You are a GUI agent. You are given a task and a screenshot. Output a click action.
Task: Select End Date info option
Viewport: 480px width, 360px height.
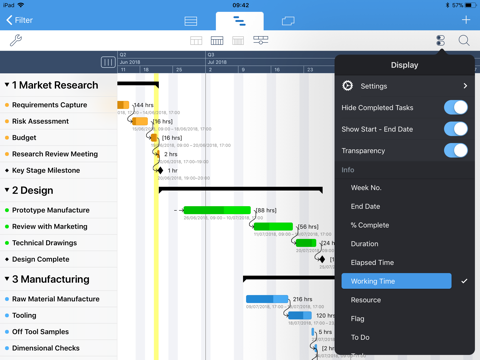(365, 206)
